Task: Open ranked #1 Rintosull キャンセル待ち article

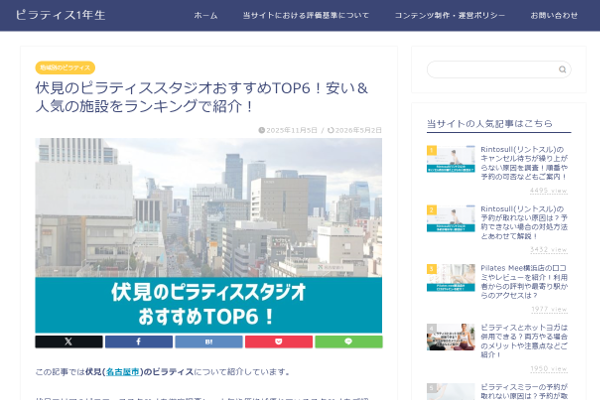Action: pos(524,163)
